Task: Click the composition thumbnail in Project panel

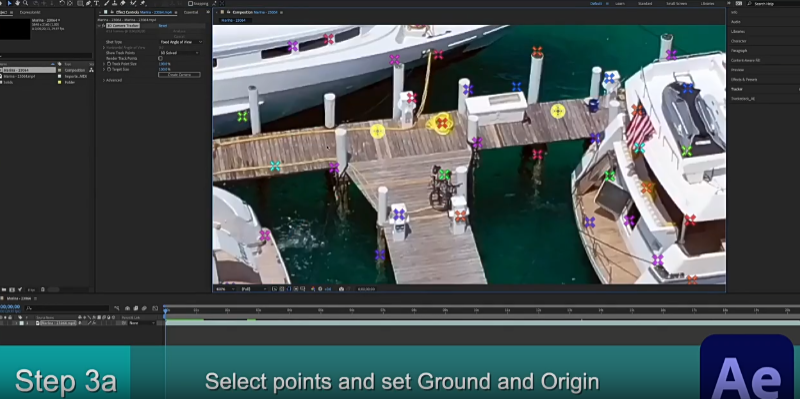Action: click(15, 29)
